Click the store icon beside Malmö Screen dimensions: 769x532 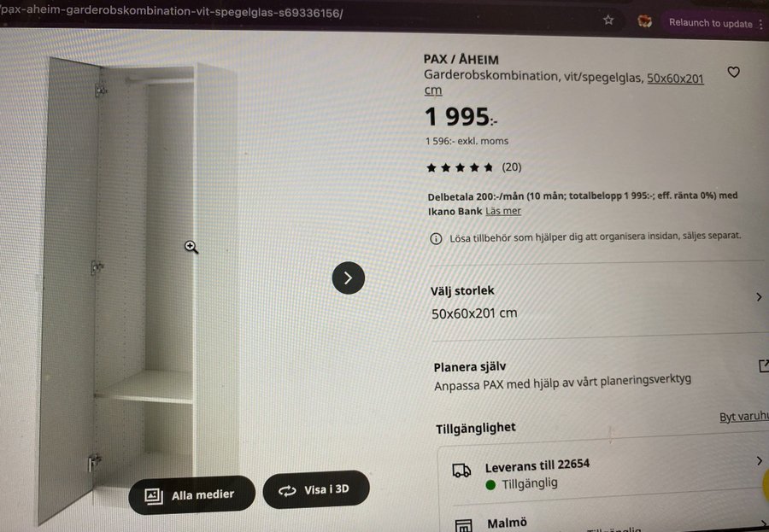463,526
